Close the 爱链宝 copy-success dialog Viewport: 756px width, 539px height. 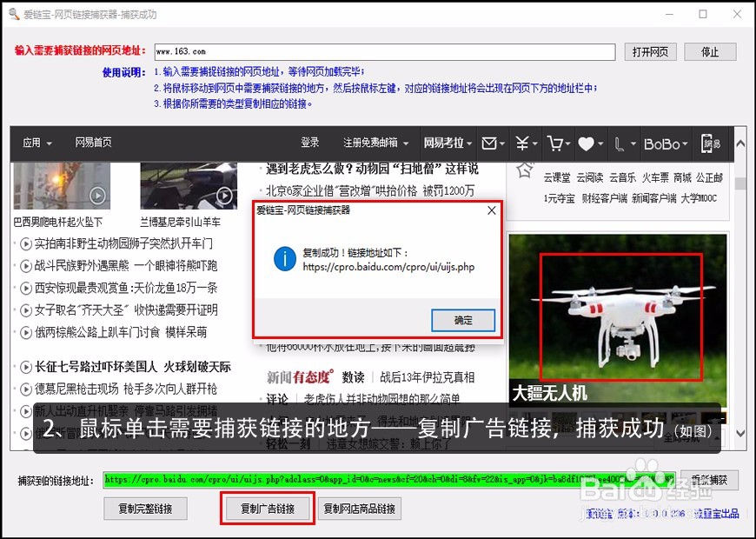pos(491,210)
